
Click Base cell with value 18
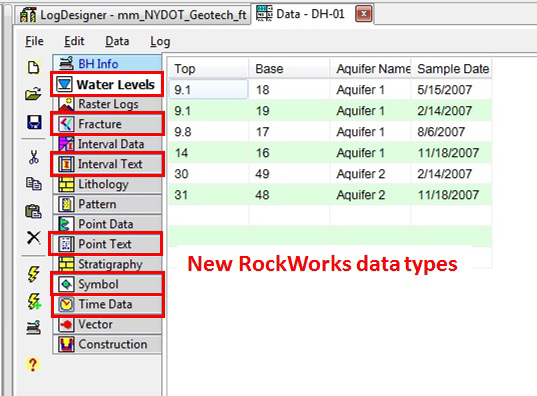[x=289, y=90]
